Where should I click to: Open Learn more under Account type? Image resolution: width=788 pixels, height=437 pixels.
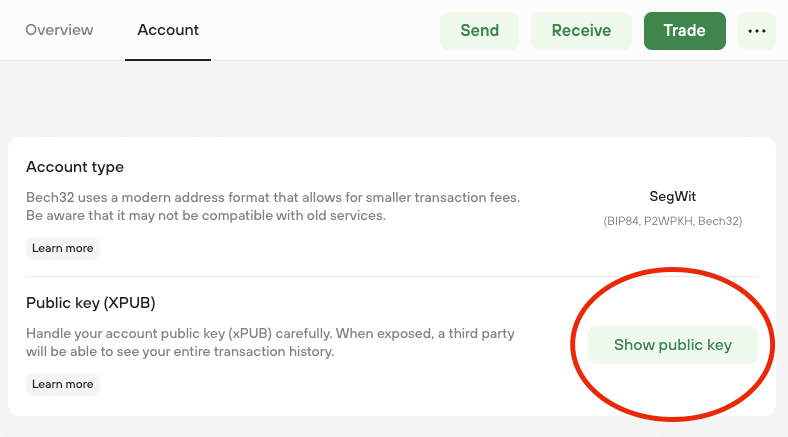(63, 248)
